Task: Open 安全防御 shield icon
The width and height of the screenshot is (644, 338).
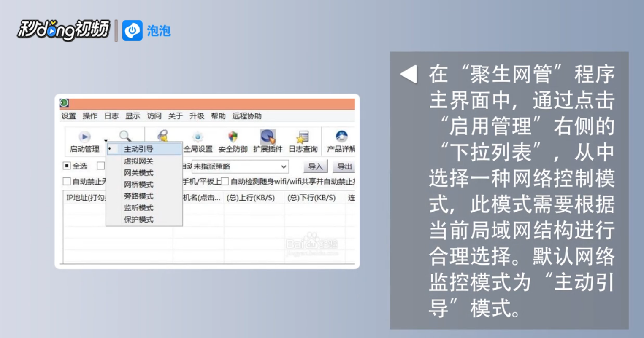Action: click(x=233, y=137)
